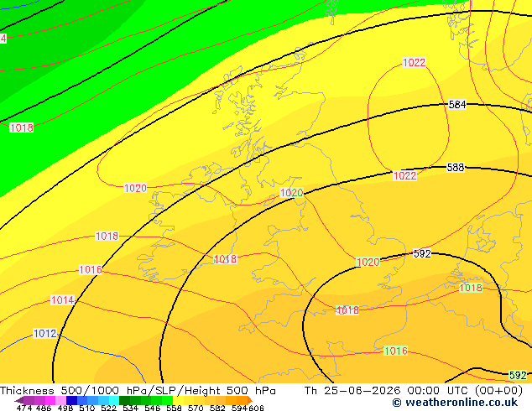This screenshot has height=411, width=532.
Task: Click the legend value 510
Action: [x=87, y=408]
